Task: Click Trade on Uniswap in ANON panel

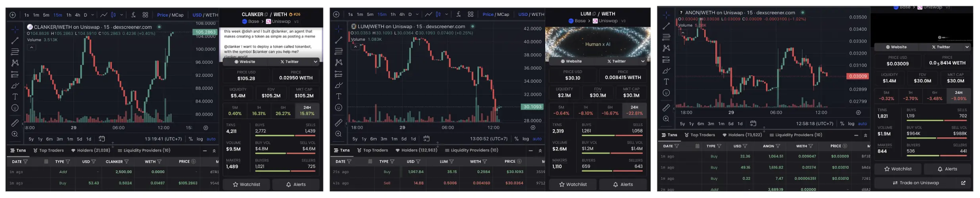Action: (x=923, y=183)
